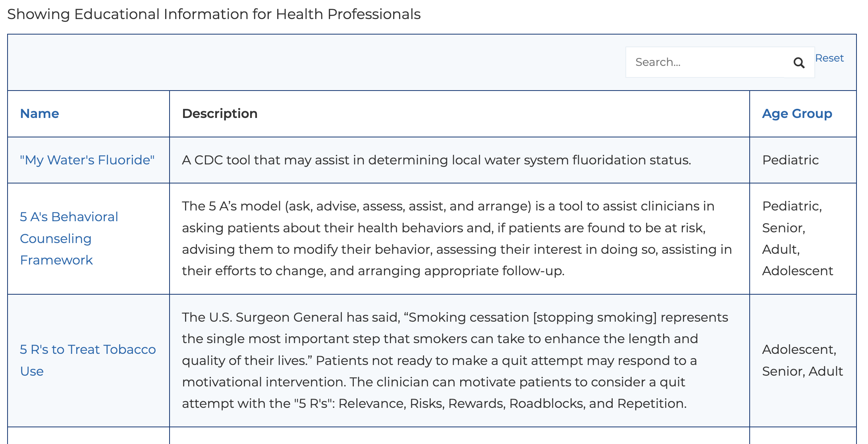This screenshot has height=444, width=868.
Task: Sort table by Name column header
Action: (40, 114)
